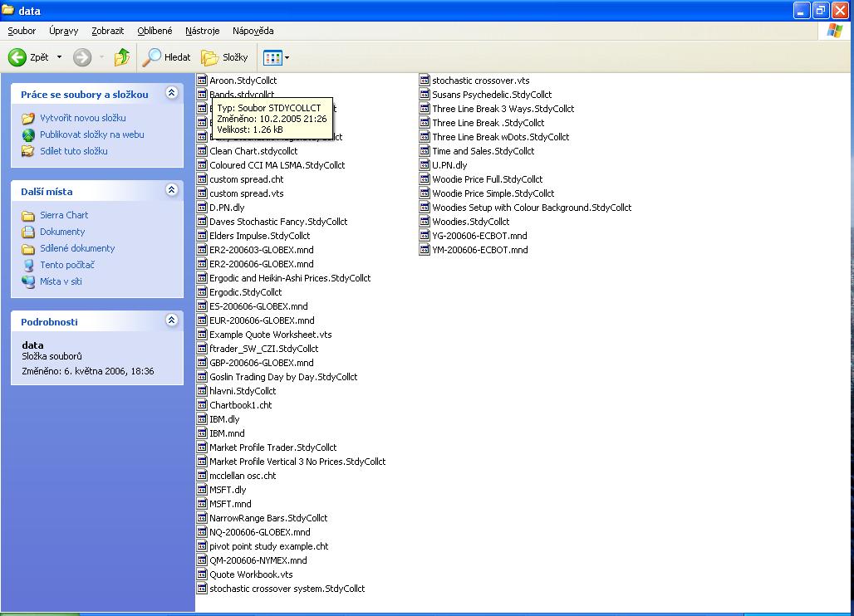Open the Nástroje menu
The width and height of the screenshot is (854, 616).
pos(202,31)
